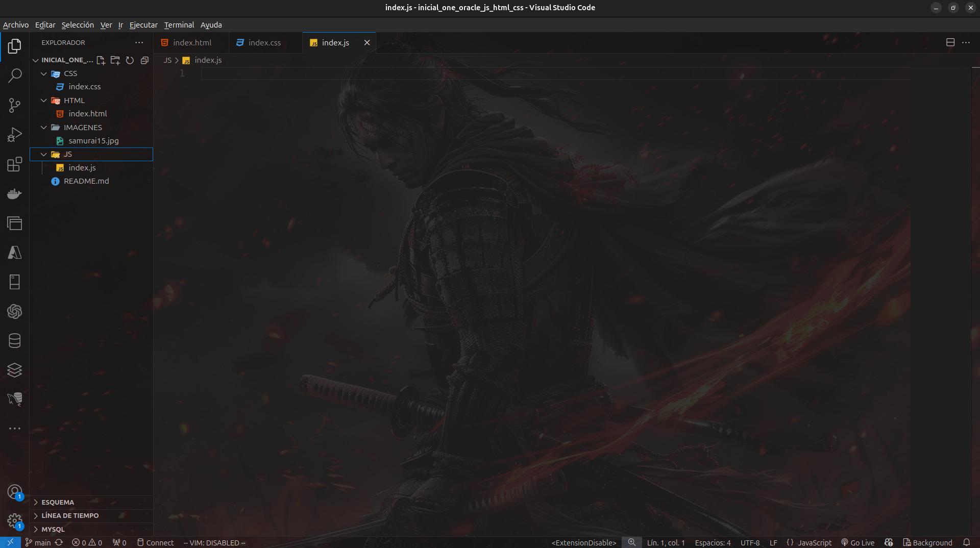
Task: Click the ports forwarded status item
Action: tap(119, 542)
